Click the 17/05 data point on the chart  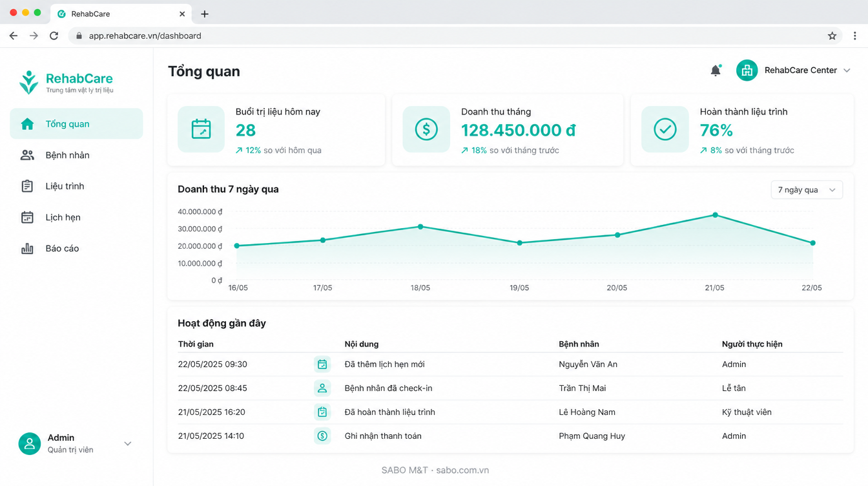(x=323, y=240)
